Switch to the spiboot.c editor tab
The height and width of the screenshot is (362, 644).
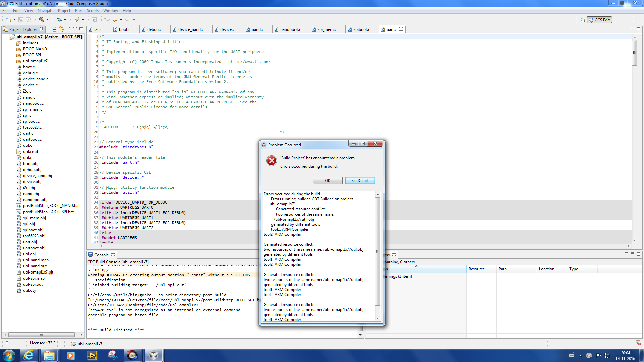click(x=361, y=29)
